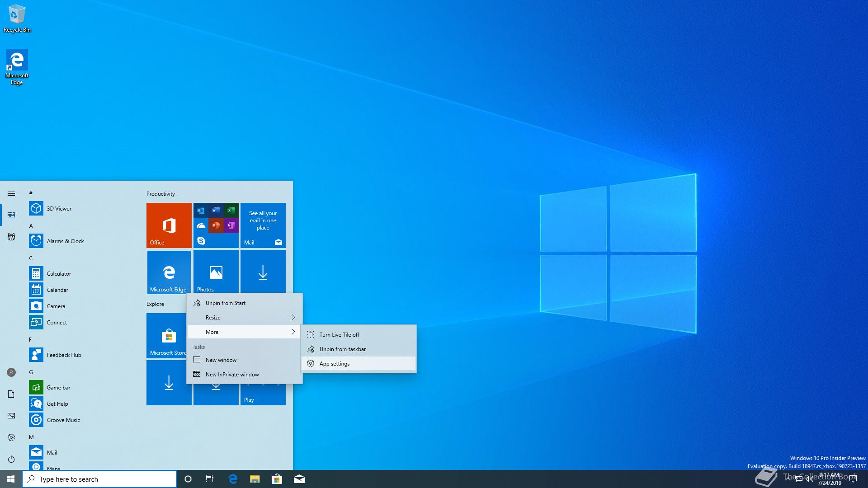The image size is (868, 488).
Task: Click the Explore group header
Action: tap(155, 304)
